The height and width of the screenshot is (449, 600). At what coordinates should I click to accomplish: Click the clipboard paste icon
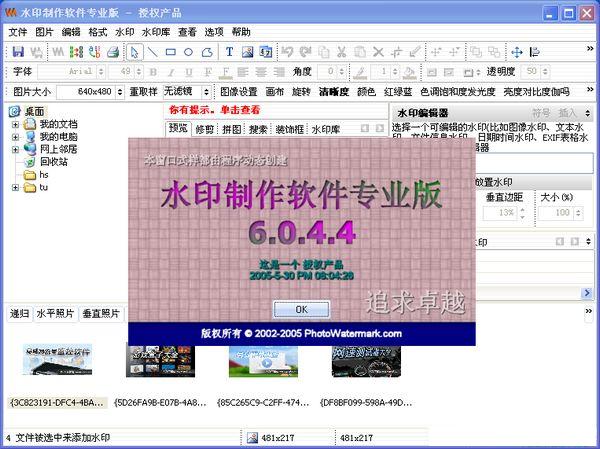click(x=360, y=52)
